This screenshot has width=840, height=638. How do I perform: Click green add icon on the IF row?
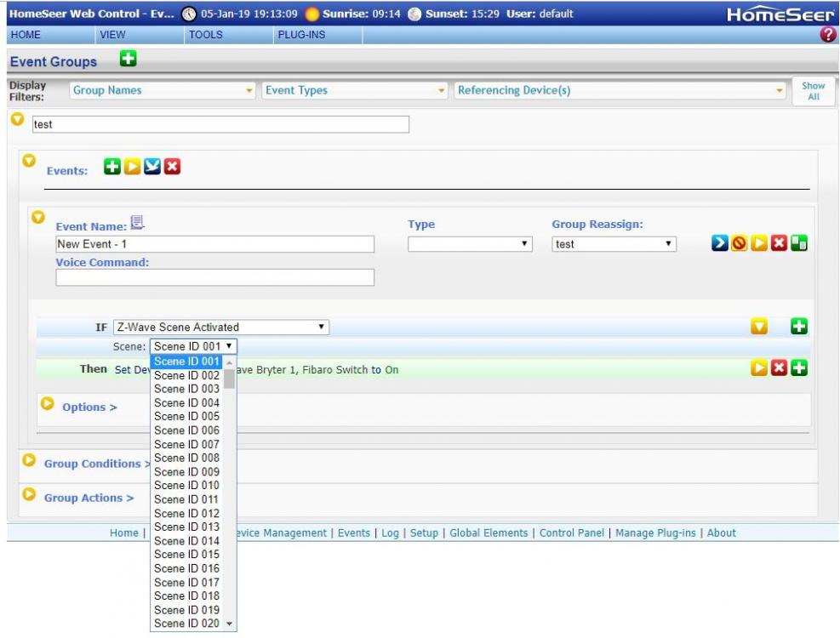[798, 327]
